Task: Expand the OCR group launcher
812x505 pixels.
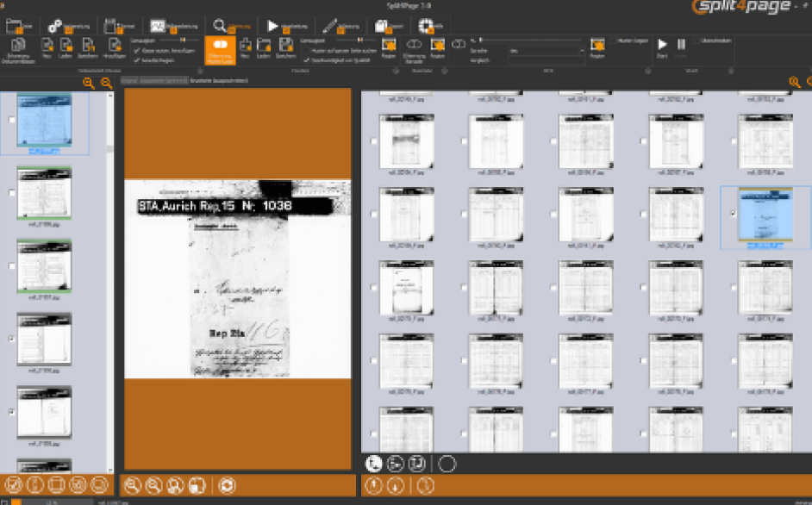Action: [648, 71]
